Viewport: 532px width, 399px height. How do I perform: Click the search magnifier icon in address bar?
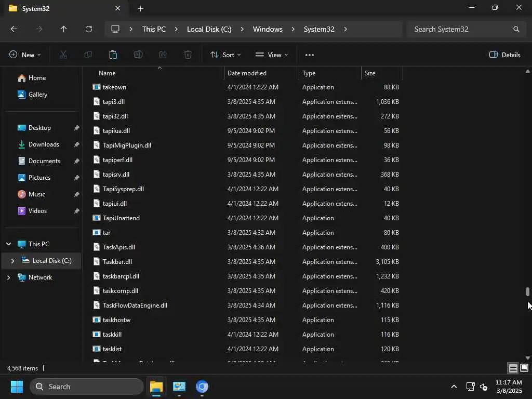pos(516,29)
